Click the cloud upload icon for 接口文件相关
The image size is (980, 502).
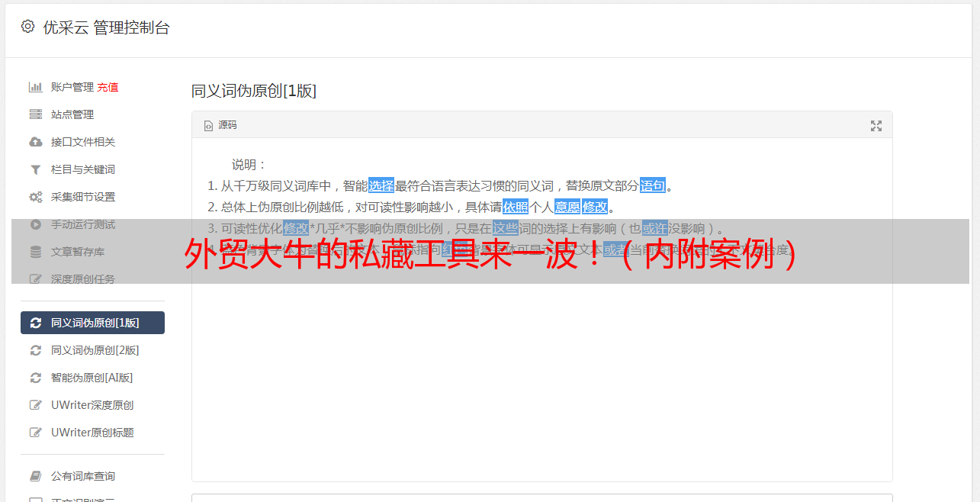35,142
